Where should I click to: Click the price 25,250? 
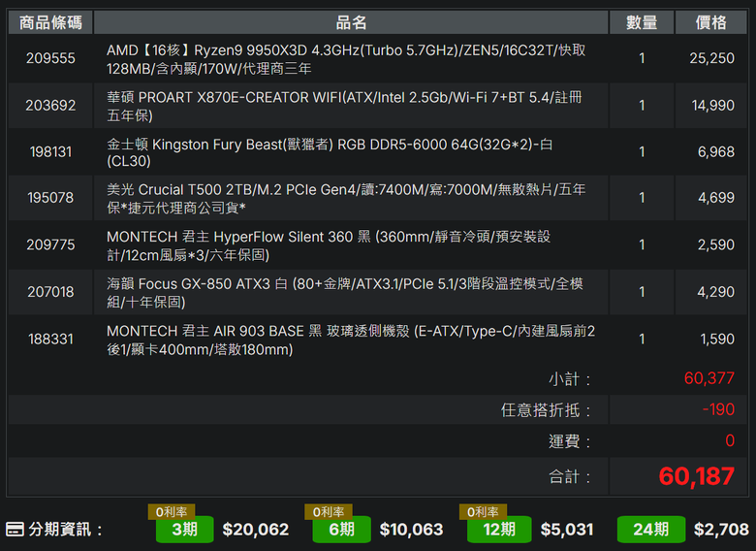tap(712, 58)
